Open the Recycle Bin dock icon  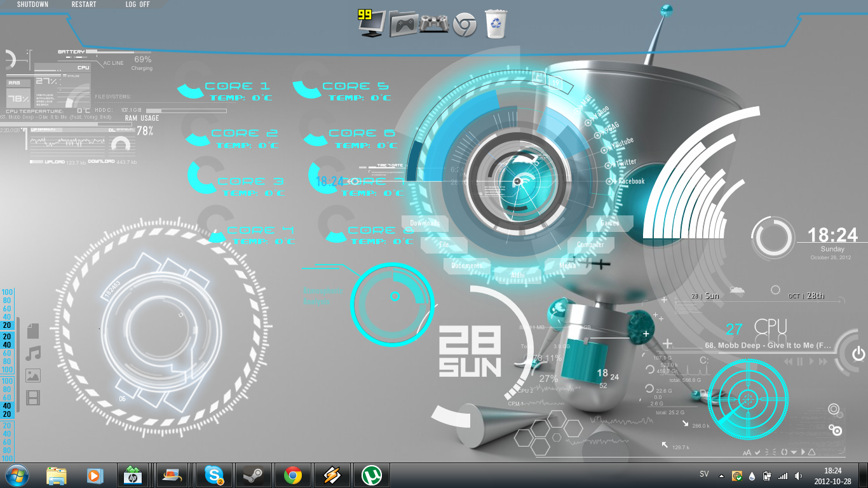click(x=496, y=24)
